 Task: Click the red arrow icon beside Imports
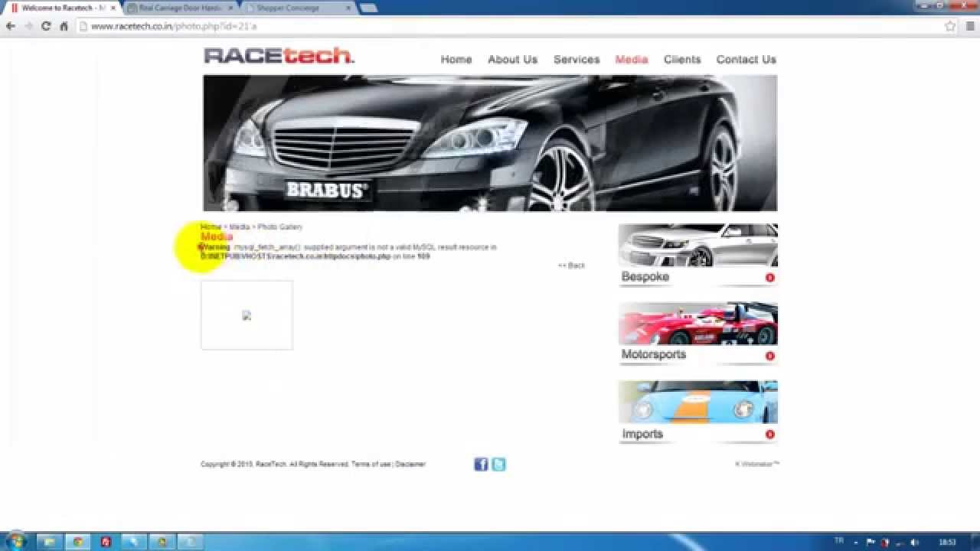pyautogui.click(x=769, y=435)
